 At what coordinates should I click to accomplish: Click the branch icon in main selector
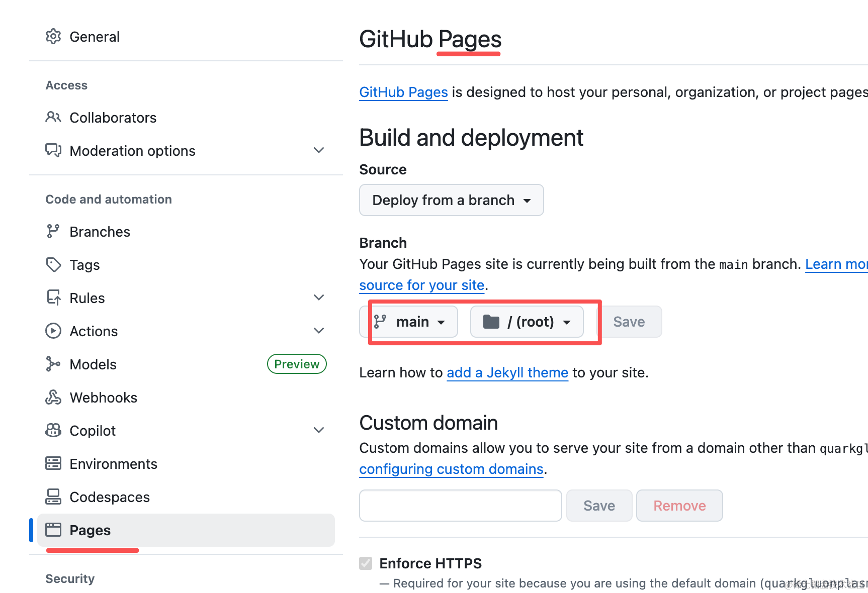coord(380,322)
